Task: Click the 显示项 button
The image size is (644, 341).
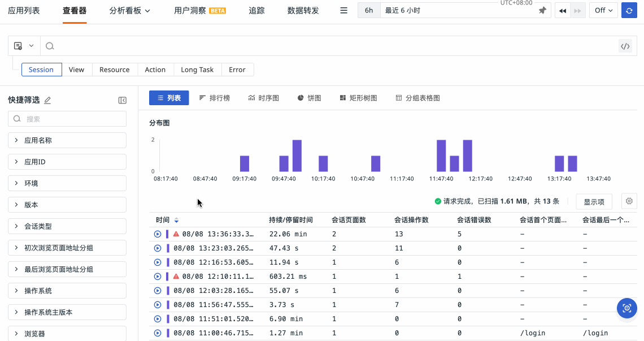Action: (x=594, y=202)
